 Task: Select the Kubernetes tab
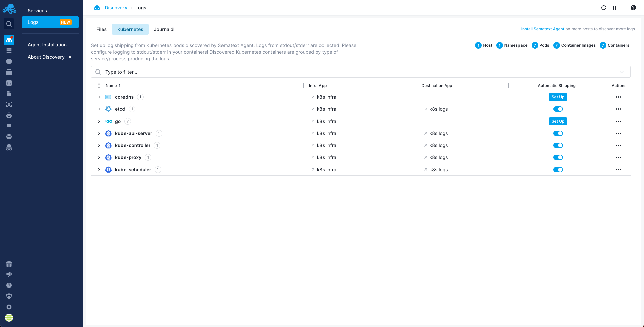[130, 29]
